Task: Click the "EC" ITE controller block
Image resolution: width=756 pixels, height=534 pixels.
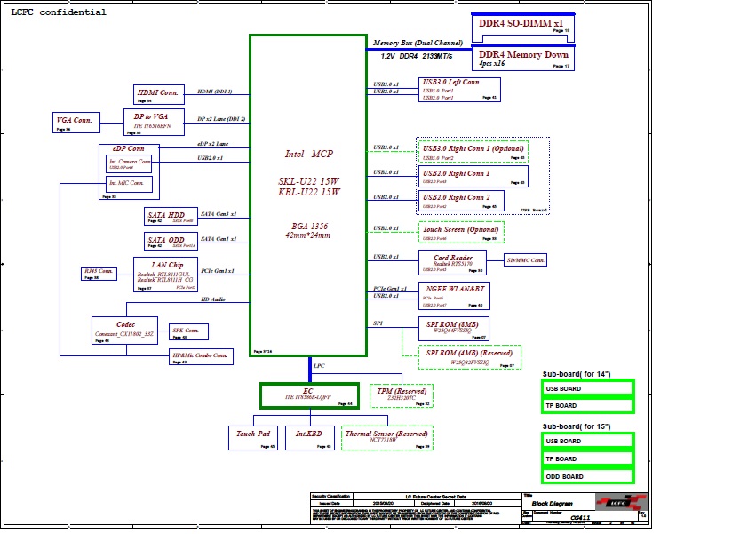Action: [309, 396]
